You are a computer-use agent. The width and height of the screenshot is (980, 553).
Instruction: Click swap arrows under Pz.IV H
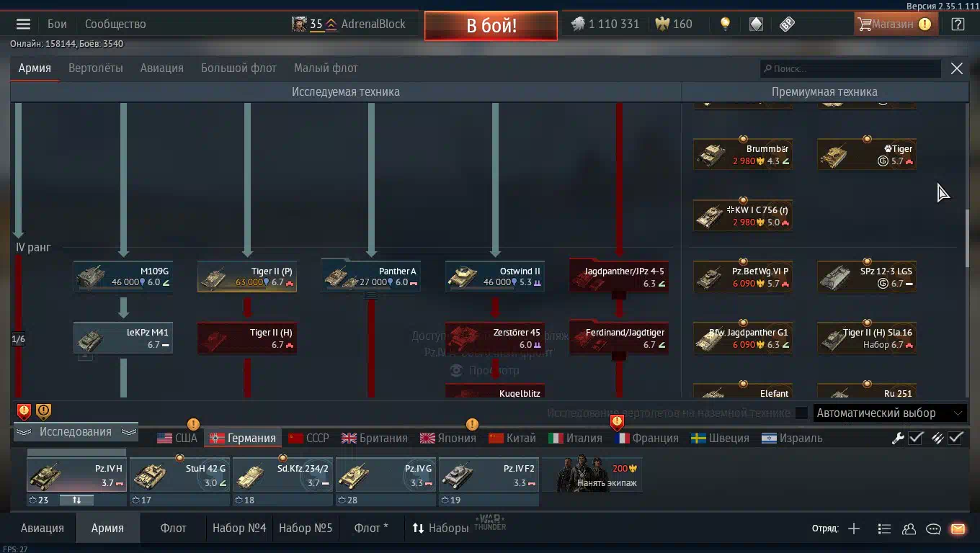[x=77, y=500]
